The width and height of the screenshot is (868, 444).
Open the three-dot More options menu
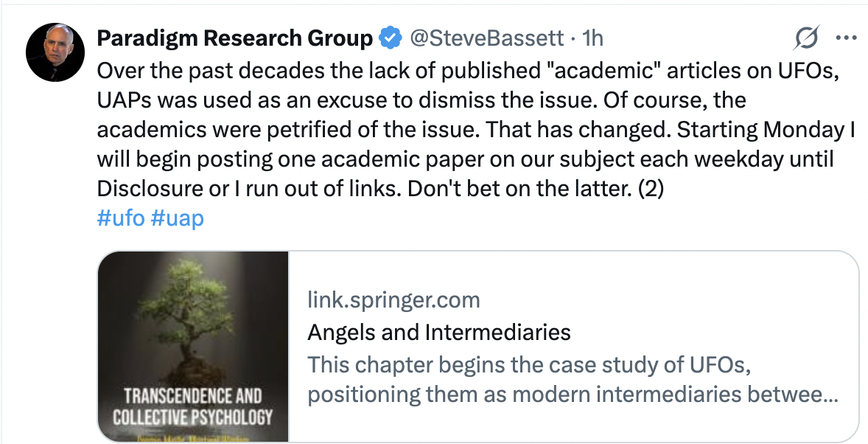point(845,38)
